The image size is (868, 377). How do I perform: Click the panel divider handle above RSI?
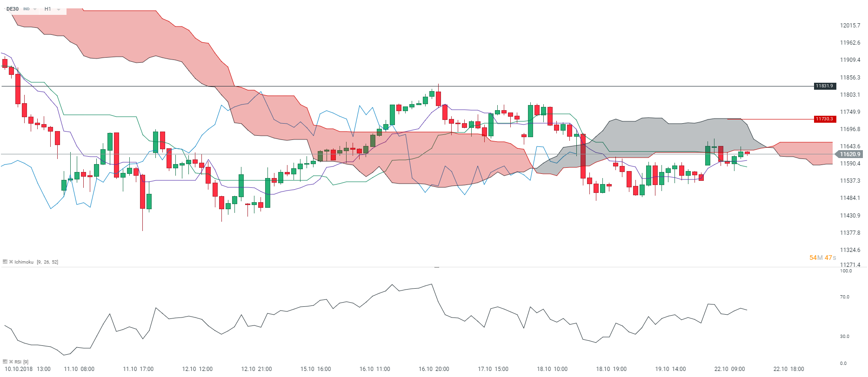(x=436, y=267)
